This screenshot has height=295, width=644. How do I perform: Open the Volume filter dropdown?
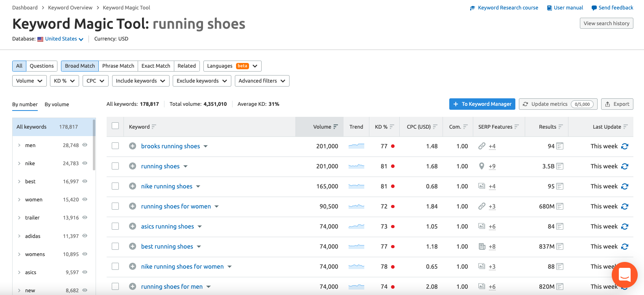(x=30, y=81)
